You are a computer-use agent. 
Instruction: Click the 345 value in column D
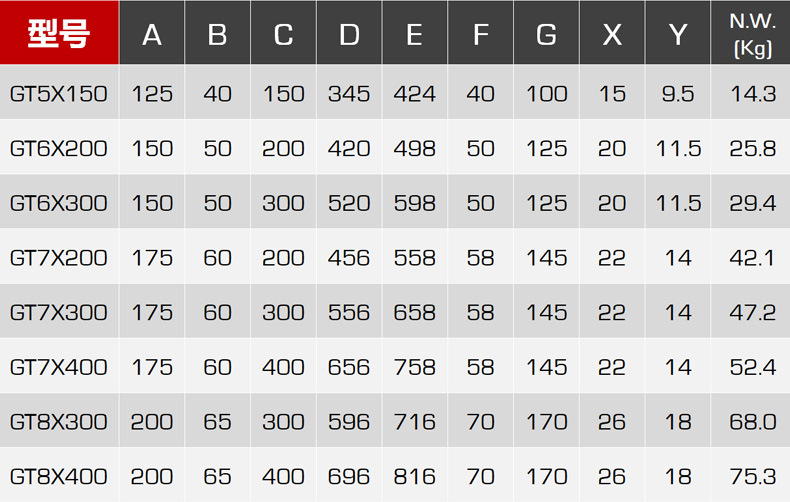point(349,94)
